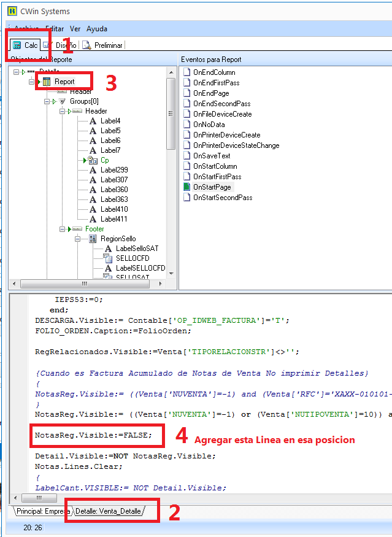Click the OnEndSecondPass event page icon
The height and width of the screenshot is (537, 392).
pyautogui.click(x=186, y=104)
